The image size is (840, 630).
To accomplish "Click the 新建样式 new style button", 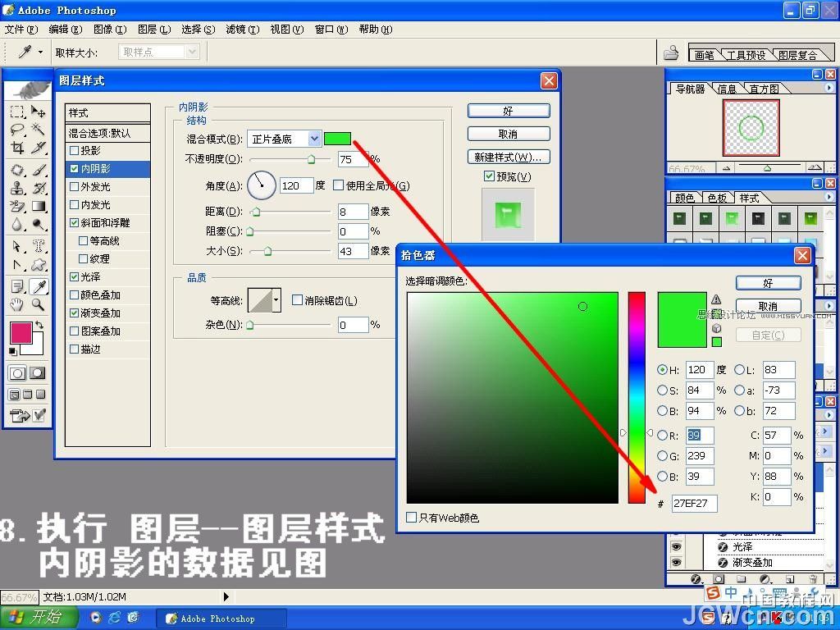I will [509, 157].
